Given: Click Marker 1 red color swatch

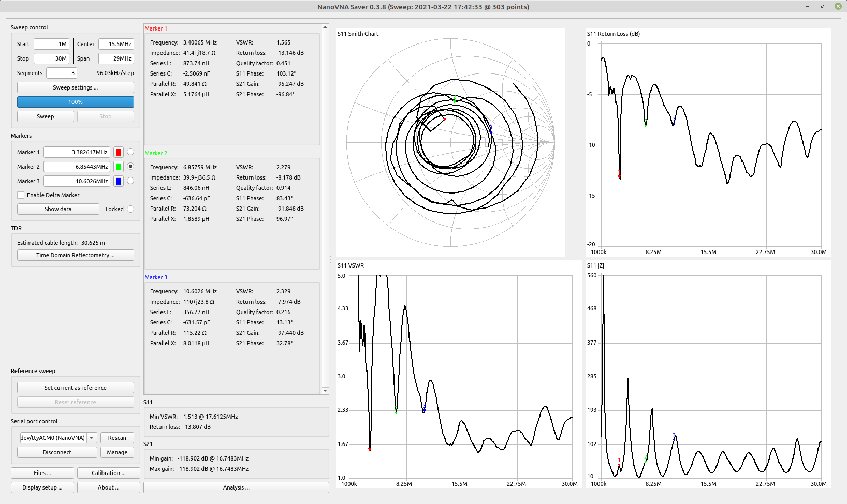Looking at the screenshot, I should [119, 152].
